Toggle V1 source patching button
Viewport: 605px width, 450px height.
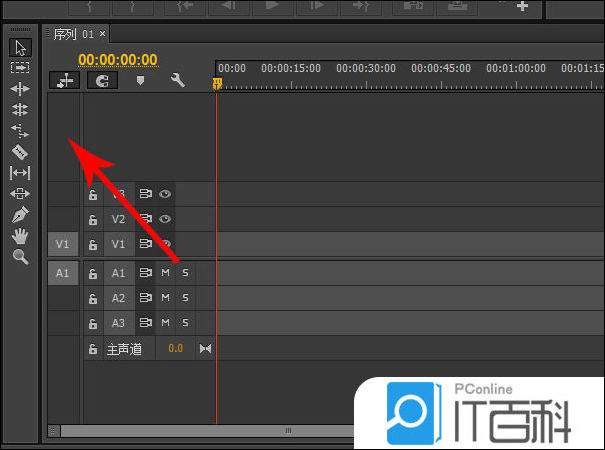coord(63,244)
